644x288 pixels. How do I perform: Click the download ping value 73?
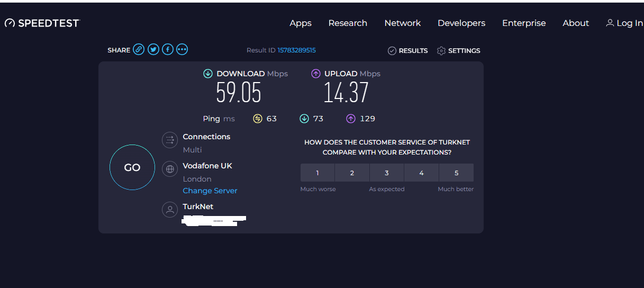(x=318, y=119)
